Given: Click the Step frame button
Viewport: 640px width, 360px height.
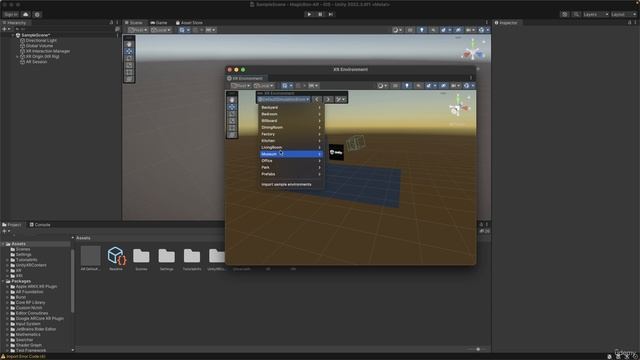Looking at the screenshot, I should click(x=331, y=14).
